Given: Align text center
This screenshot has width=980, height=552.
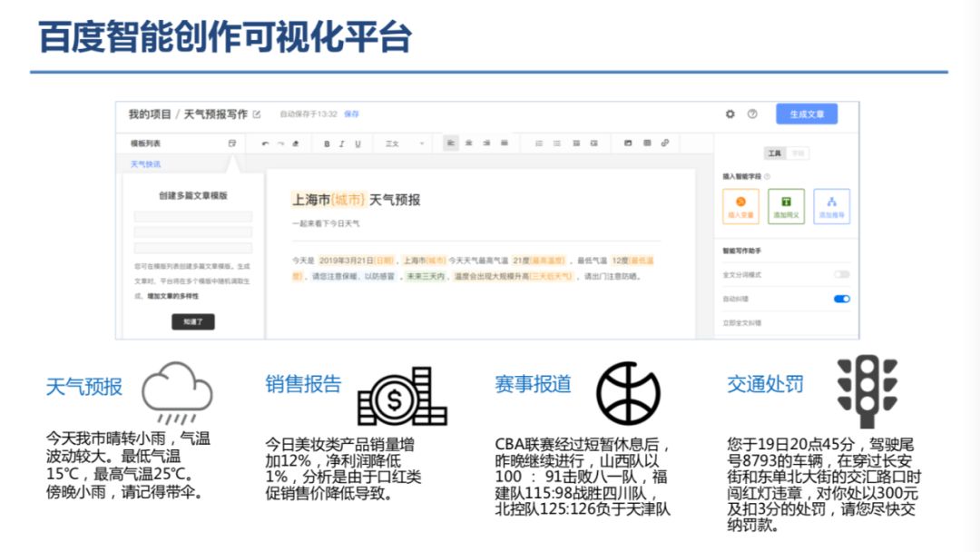Looking at the screenshot, I should (469, 143).
